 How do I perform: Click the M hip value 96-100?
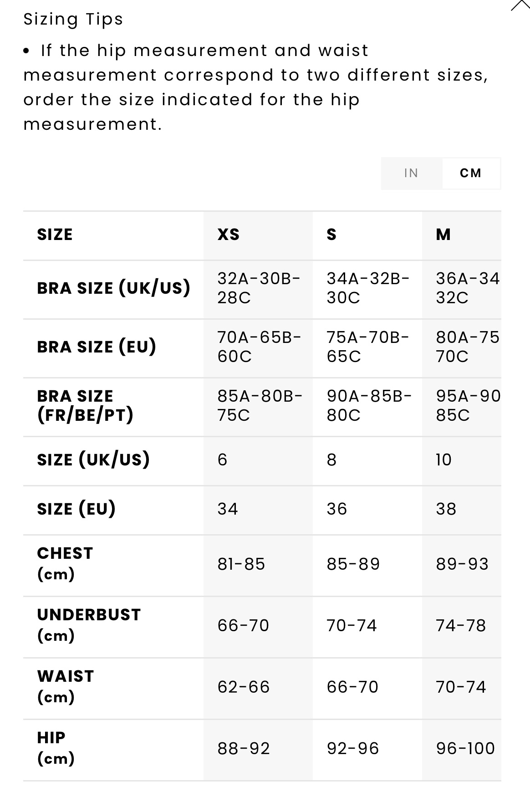[x=465, y=748]
